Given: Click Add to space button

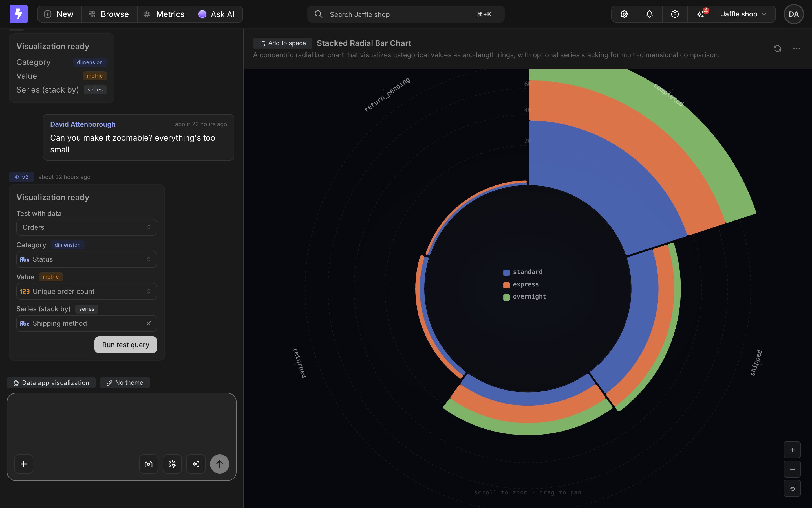Looking at the screenshot, I should 283,43.
